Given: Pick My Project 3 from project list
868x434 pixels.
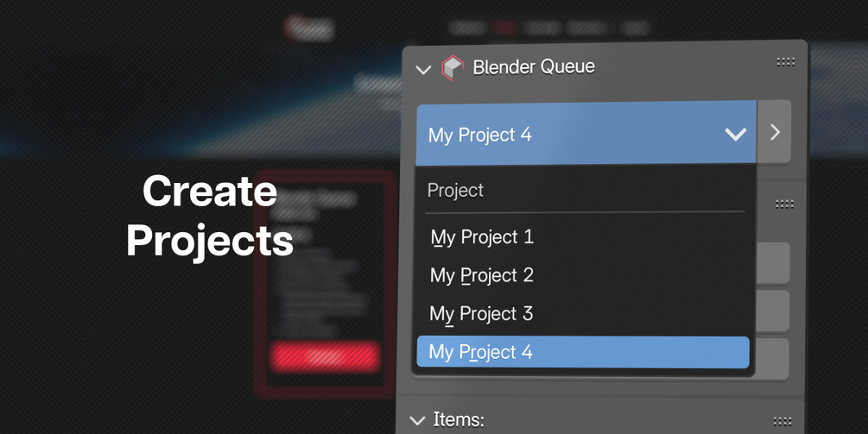Looking at the screenshot, I should coord(482,314).
